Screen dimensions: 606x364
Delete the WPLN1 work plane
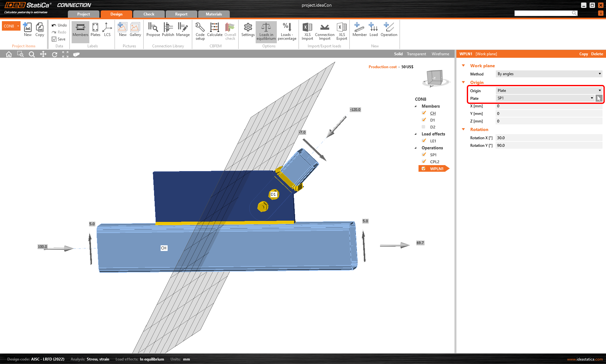tap(597, 54)
